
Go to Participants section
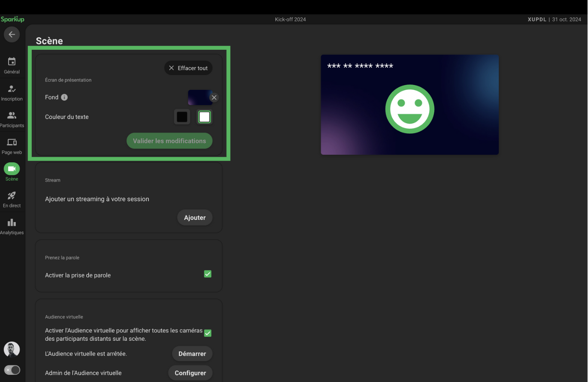pyautogui.click(x=12, y=119)
